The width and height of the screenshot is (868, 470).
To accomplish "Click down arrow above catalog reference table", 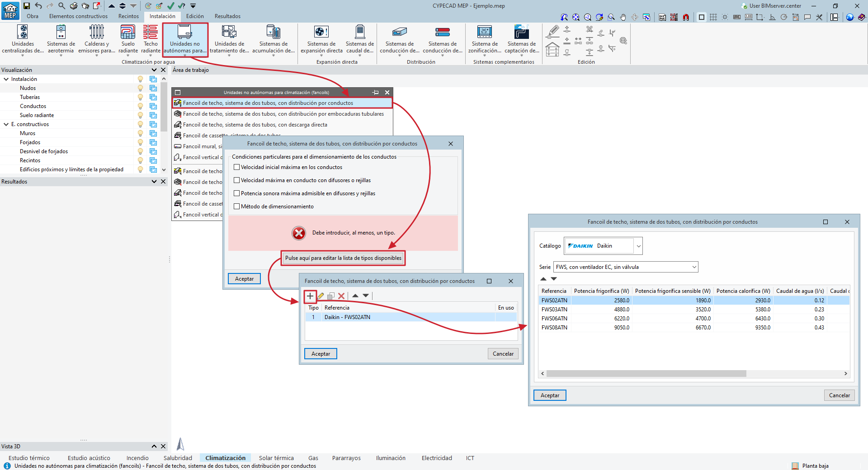I will pos(554,279).
